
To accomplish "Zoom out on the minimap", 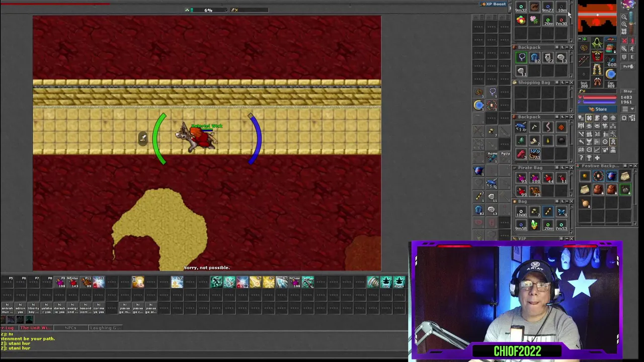I will pos(624,17).
